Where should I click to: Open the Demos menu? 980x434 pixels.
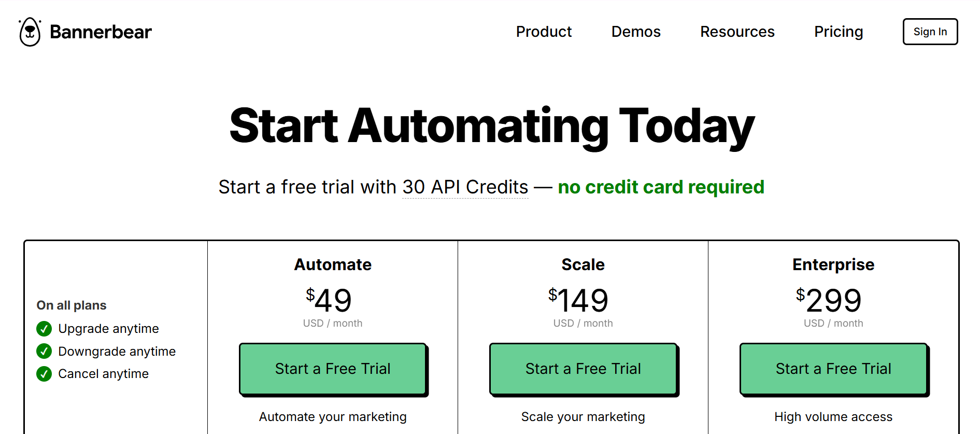click(636, 32)
